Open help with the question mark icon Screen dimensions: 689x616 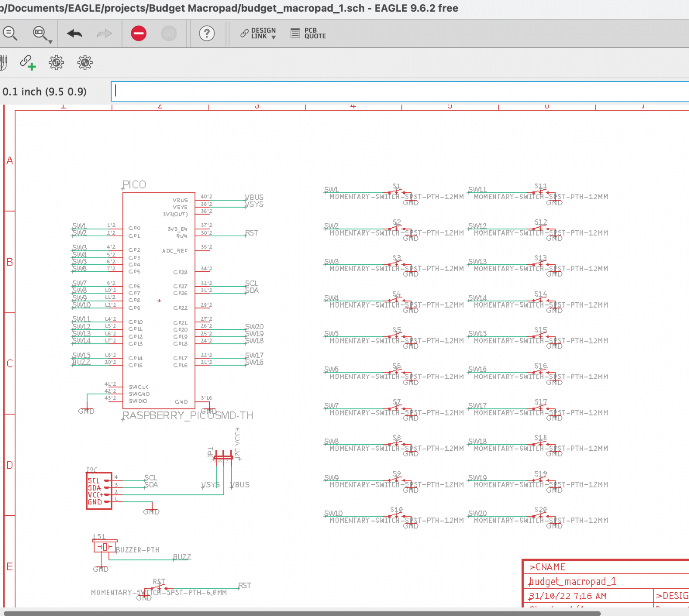[207, 33]
